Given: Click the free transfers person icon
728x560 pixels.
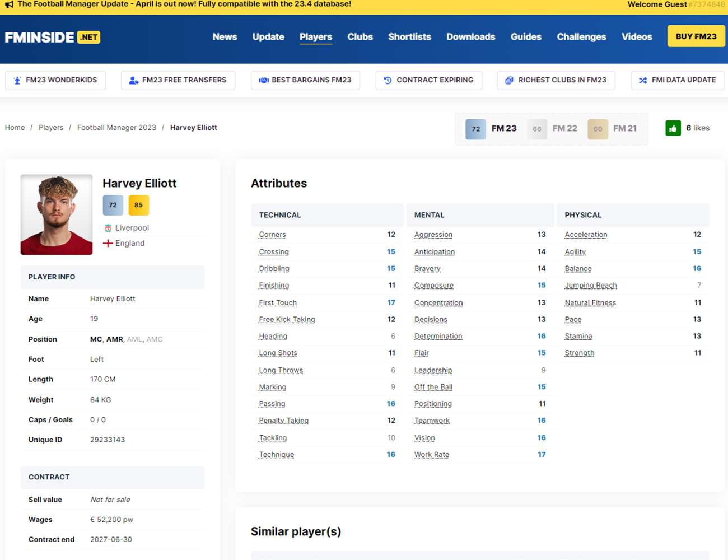Looking at the screenshot, I should [133, 80].
